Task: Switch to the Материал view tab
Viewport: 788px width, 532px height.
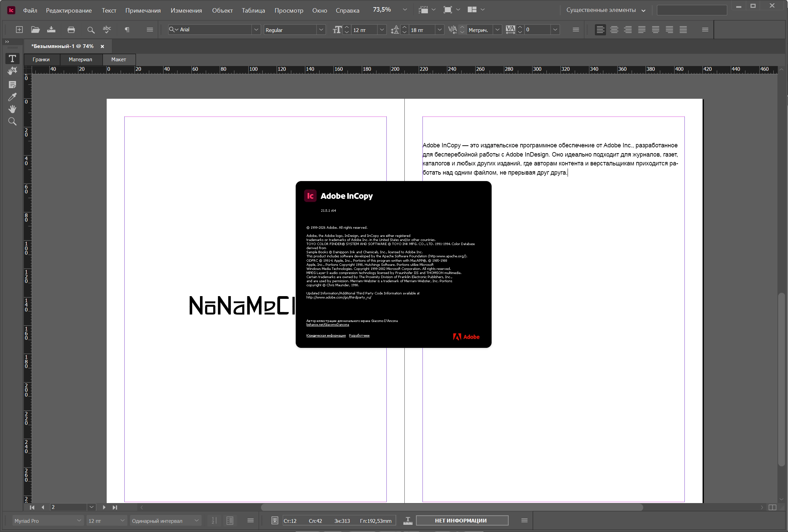Action: point(80,60)
